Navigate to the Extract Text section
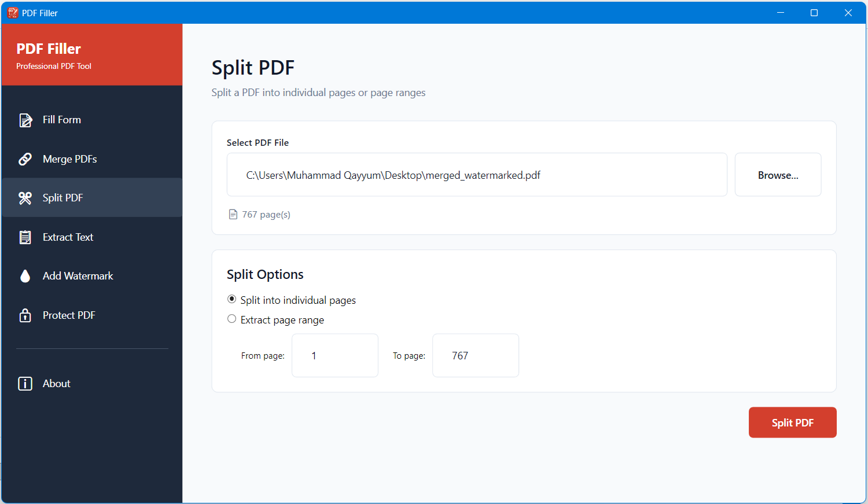 click(x=68, y=237)
